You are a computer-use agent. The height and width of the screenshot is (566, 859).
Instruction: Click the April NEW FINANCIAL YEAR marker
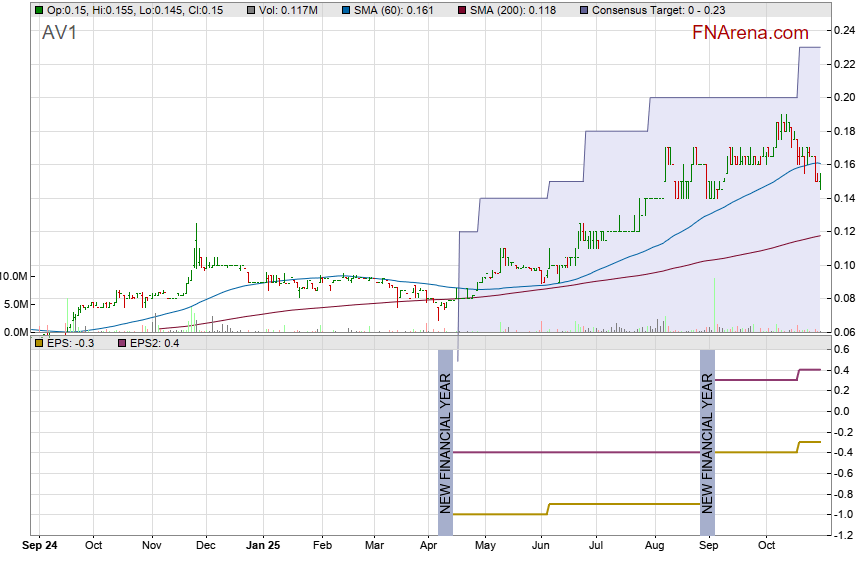pyautogui.click(x=446, y=432)
